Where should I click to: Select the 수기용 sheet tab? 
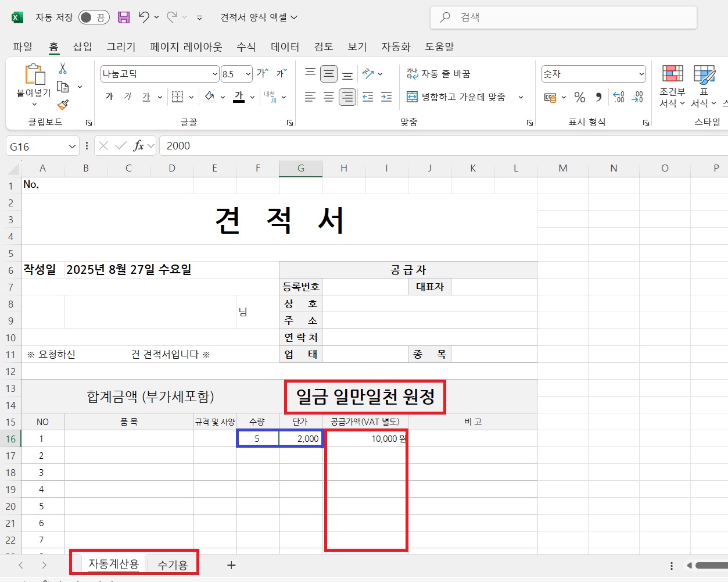coord(173,565)
